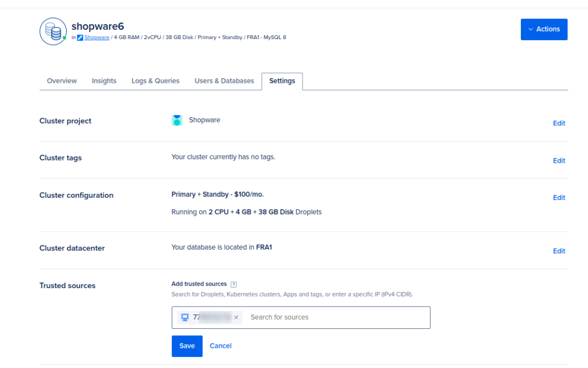Viewport: 588px width, 368px height.
Task: Click the FRA1 datacenter location text
Action: coord(264,247)
